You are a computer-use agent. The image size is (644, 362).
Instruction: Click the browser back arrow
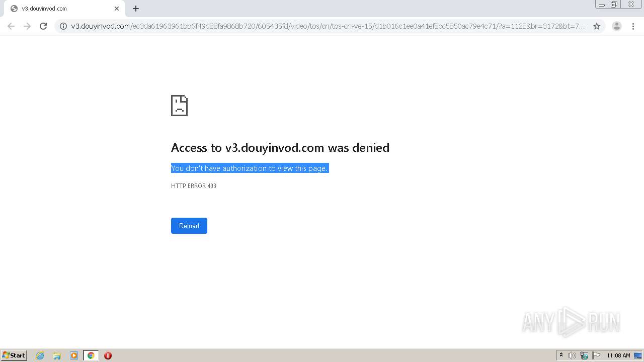click(x=11, y=26)
